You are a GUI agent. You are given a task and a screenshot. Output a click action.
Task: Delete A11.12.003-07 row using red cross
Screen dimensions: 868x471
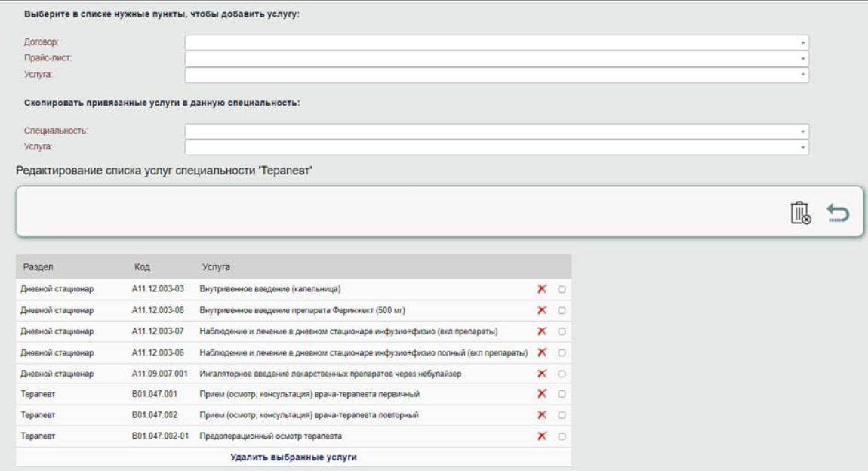pos(542,331)
